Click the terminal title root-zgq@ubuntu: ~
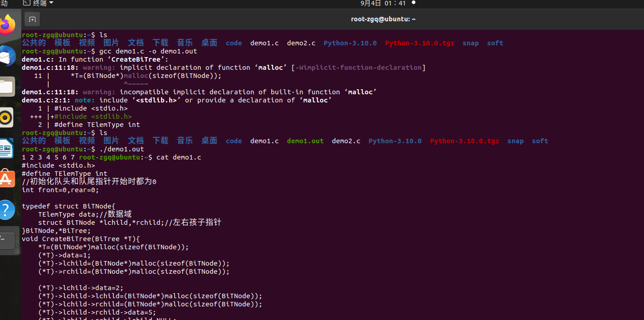Image resolution: width=644 pixels, height=320 pixels. click(383, 19)
